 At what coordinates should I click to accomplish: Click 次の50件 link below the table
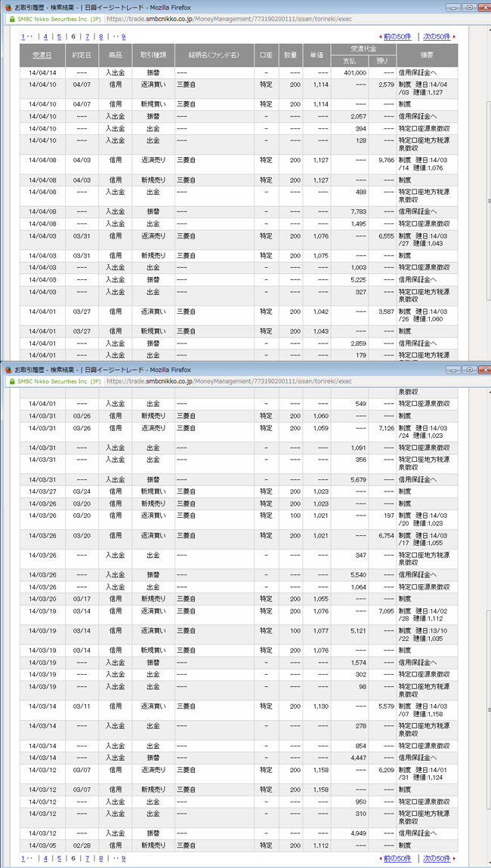point(437,858)
